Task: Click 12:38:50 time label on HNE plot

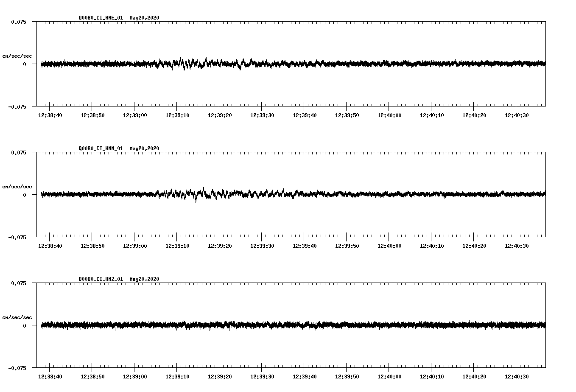Action: point(92,115)
